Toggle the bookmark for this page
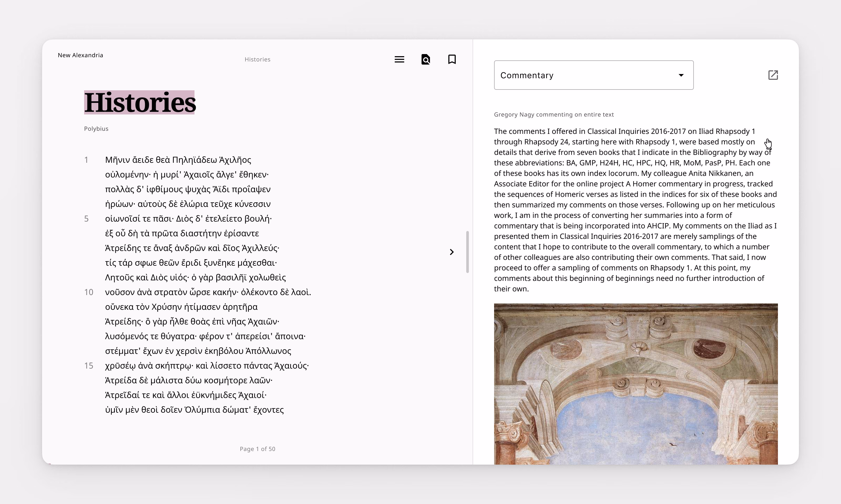Image resolution: width=841 pixels, height=504 pixels. pyautogui.click(x=452, y=59)
